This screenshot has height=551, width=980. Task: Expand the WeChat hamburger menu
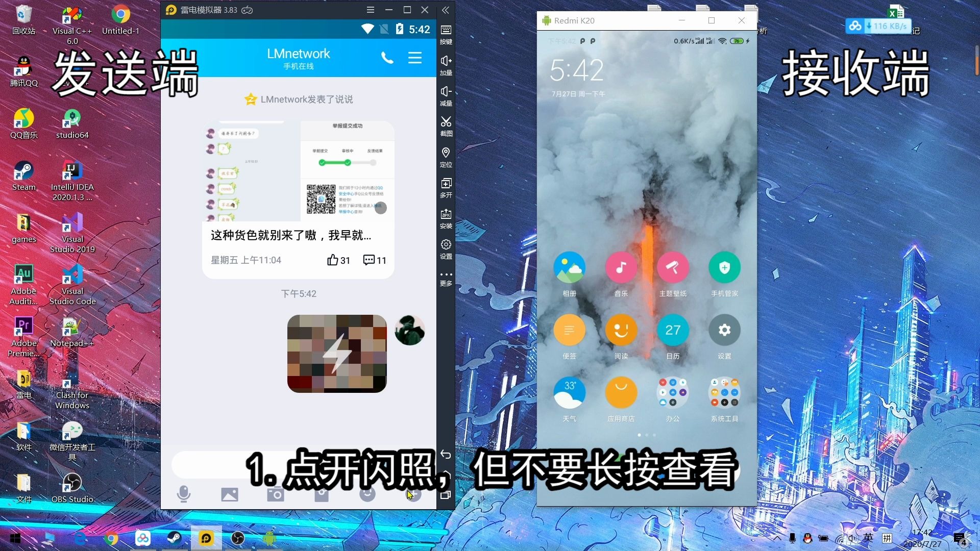(416, 57)
